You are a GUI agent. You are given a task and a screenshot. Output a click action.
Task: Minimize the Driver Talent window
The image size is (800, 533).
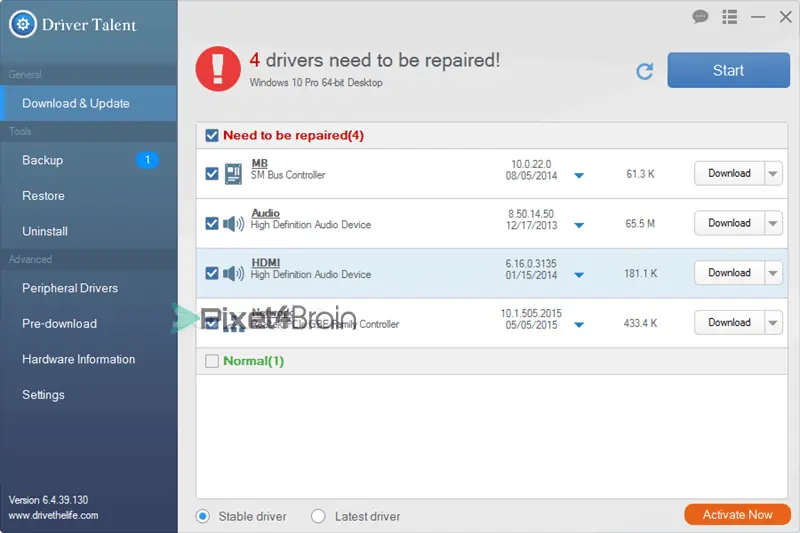(x=758, y=17)
